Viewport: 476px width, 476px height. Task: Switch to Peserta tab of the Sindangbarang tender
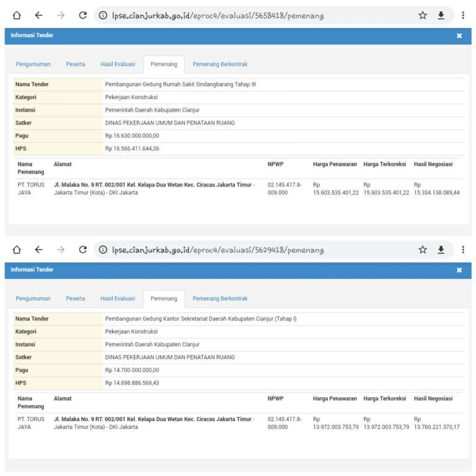point(76,64)
